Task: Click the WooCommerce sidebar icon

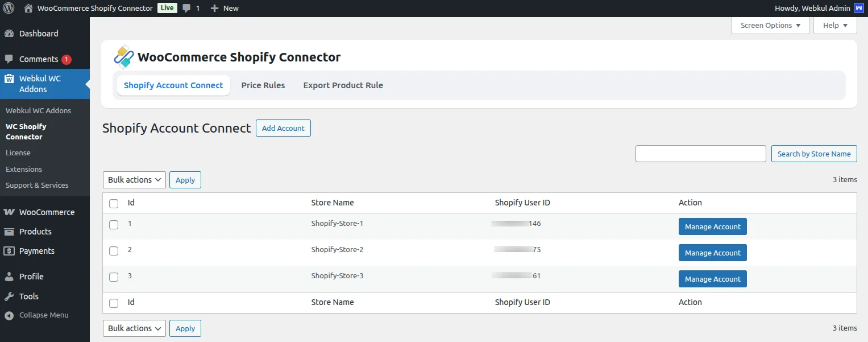Action: (x=9, y=212)
